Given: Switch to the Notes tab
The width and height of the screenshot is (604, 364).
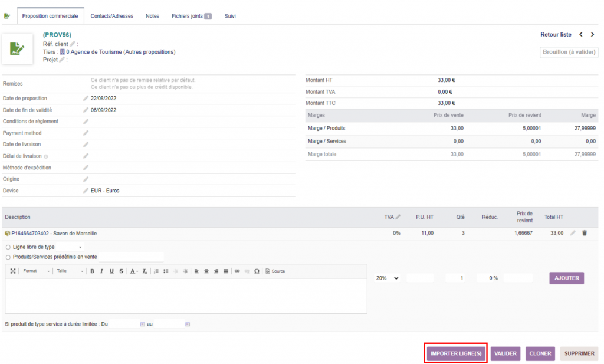Looking at the screenshot, I should tap(152, 16).
